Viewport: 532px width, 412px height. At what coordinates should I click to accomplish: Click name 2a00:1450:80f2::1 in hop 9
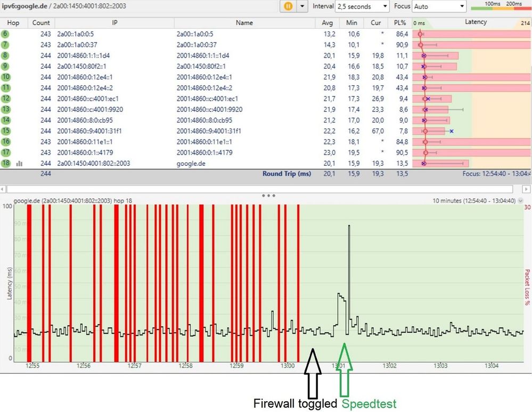pyautogui.click(x=201, y=66)
